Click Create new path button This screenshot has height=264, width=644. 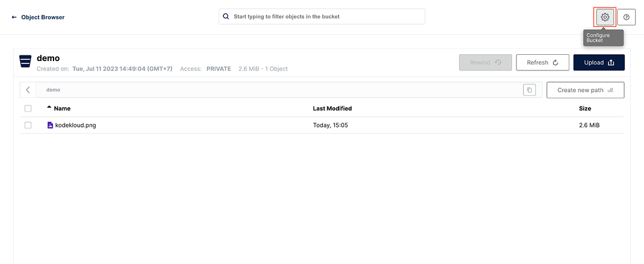coord(585,90)
